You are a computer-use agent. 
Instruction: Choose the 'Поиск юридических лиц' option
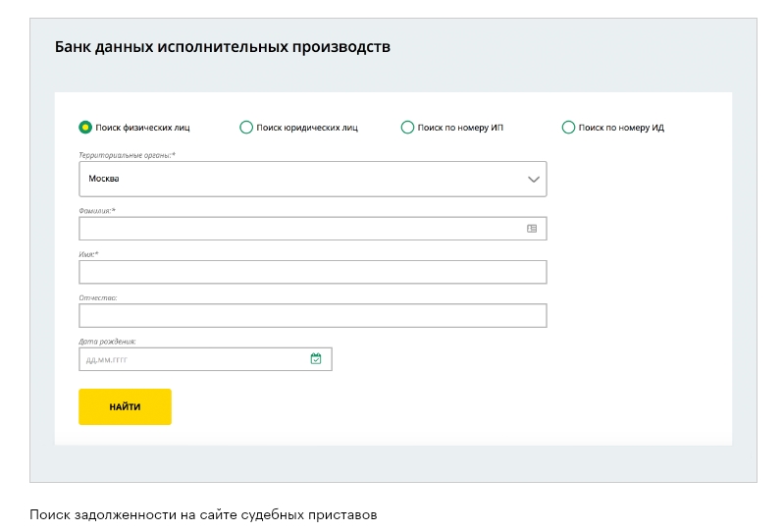(246, 127)
